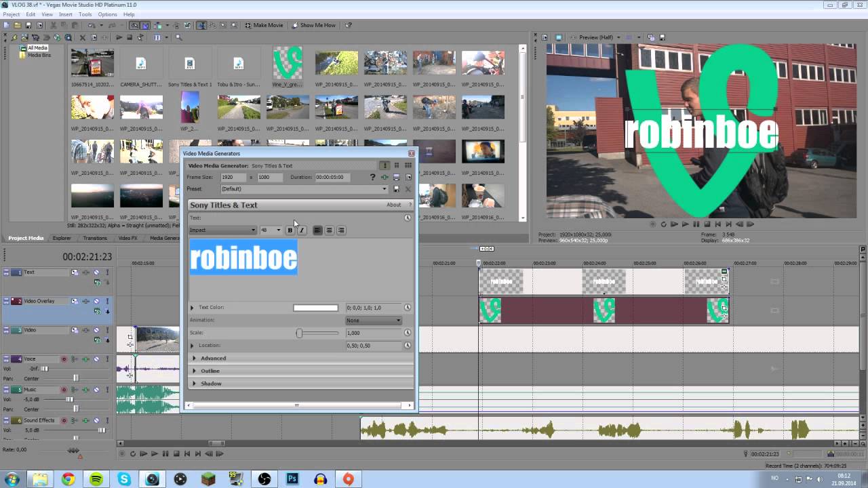This screenshot has width=868, height=488.
Task: Click the media generator help question mark
Action: pos(372,177)
